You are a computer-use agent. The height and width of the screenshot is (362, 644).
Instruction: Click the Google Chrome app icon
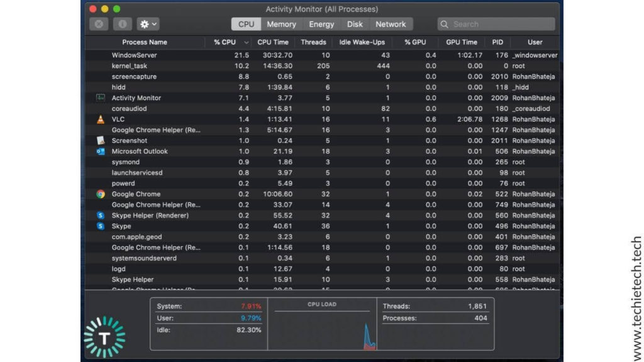point(101,194)
